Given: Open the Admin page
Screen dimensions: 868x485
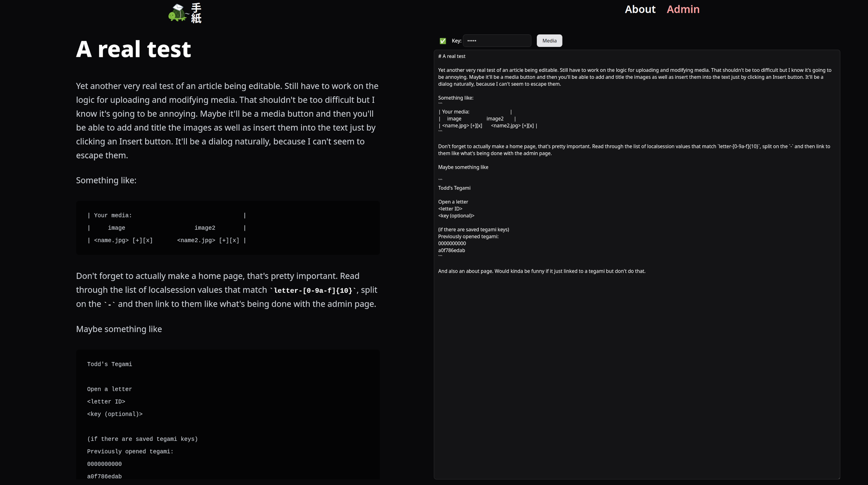Looking at the screenshot, I should [683, 9].
